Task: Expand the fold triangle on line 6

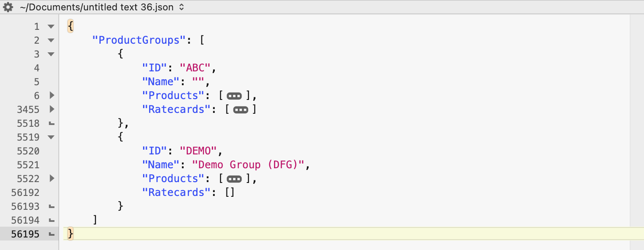Action: tap(51, 96)
